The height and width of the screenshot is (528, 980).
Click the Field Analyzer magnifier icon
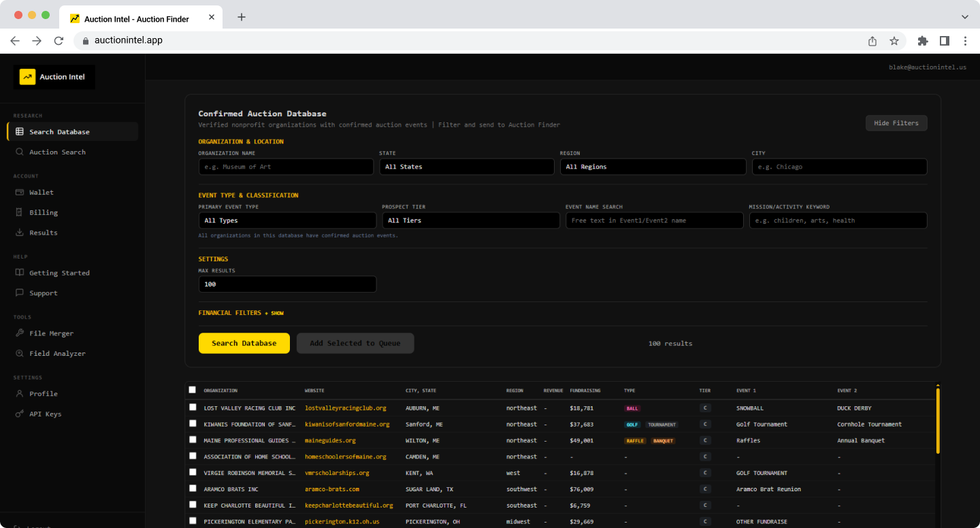(20, 354)
